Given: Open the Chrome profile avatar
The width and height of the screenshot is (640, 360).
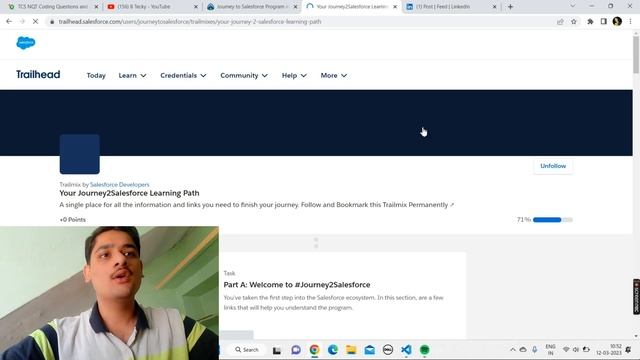Looking at the screenshot, I should 617,21.
